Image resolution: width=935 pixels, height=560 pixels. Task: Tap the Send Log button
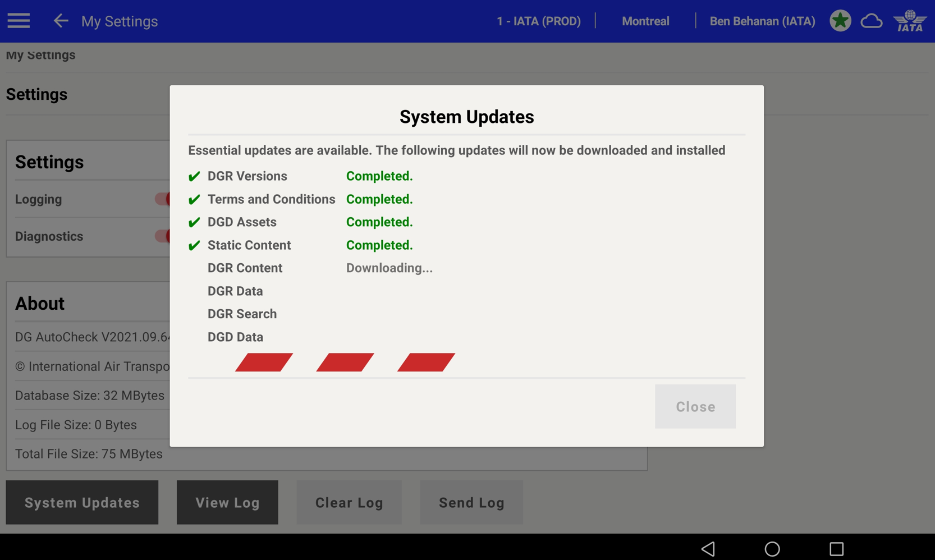[471, 502]
